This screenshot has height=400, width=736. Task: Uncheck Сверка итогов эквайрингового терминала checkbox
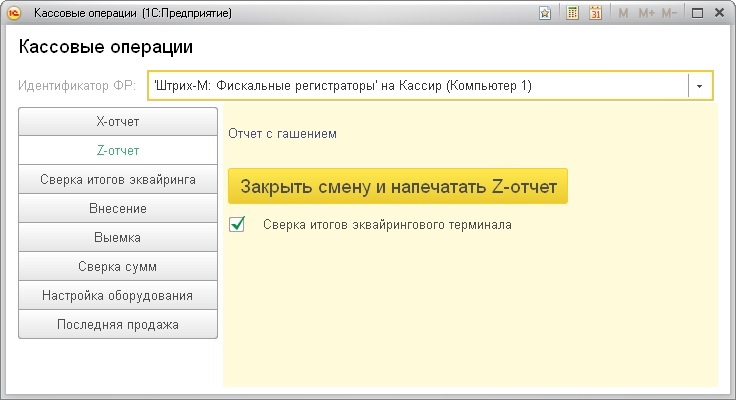pos(237,225)
